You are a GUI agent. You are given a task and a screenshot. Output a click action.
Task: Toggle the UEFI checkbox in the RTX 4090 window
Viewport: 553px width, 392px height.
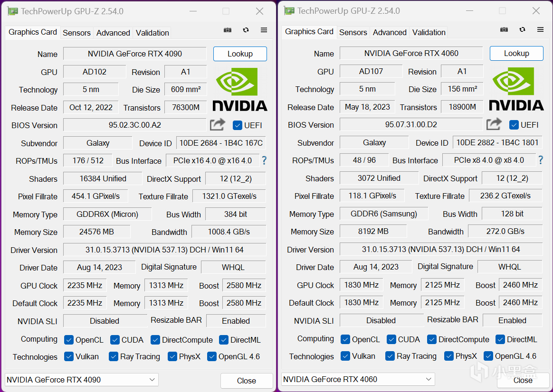pos(238,125)
